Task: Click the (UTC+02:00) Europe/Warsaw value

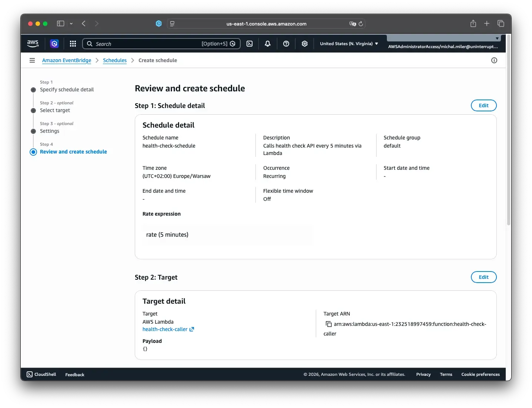Action: point(176,176)
